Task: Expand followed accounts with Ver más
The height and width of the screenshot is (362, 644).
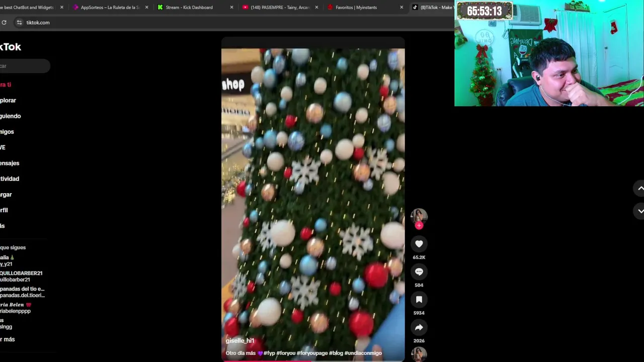Action: pos(8,339)
